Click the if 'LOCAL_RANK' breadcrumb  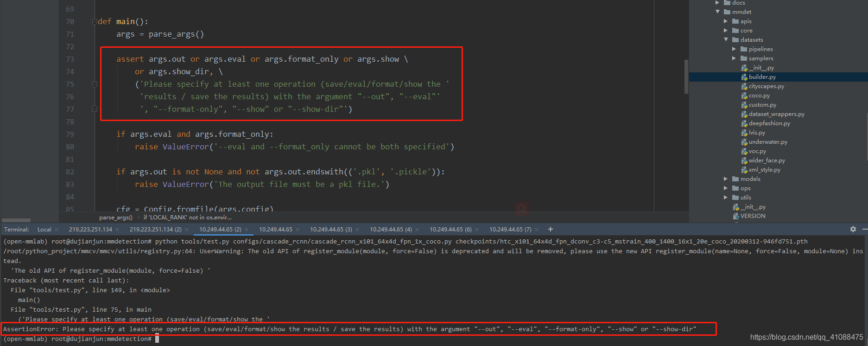187,218
